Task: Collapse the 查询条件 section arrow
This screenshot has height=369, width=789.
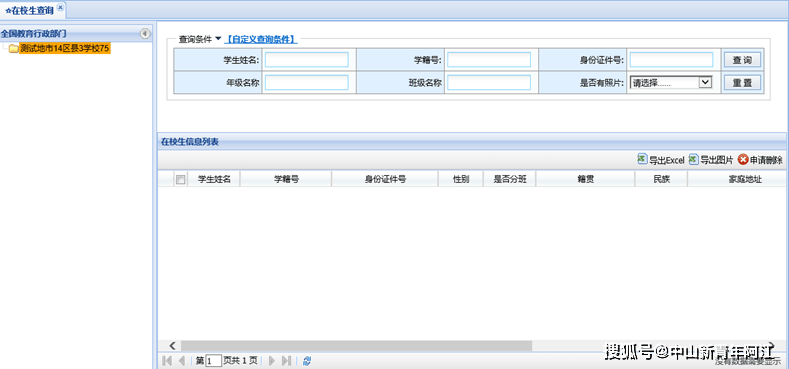Action: pos(218,39)
